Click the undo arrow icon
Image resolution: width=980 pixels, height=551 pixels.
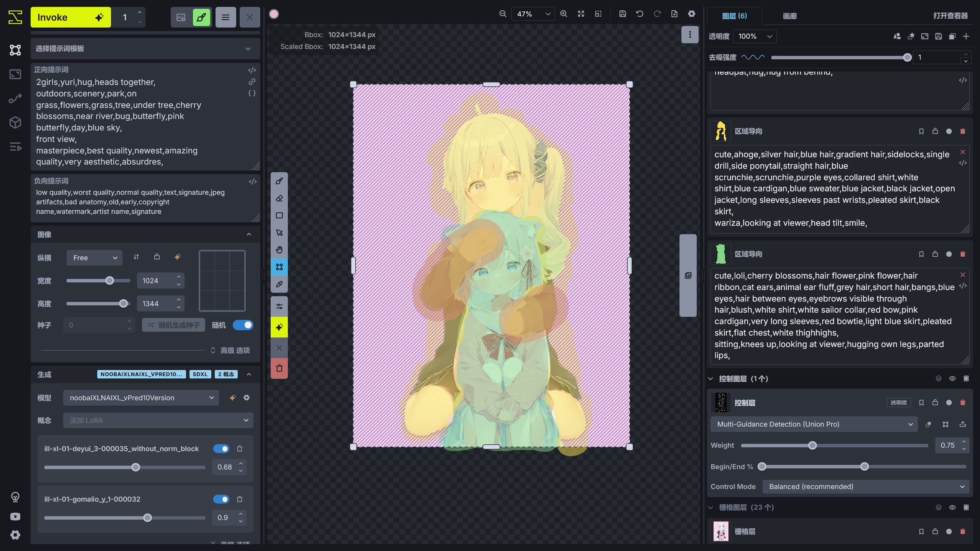[x=640, y=14]
